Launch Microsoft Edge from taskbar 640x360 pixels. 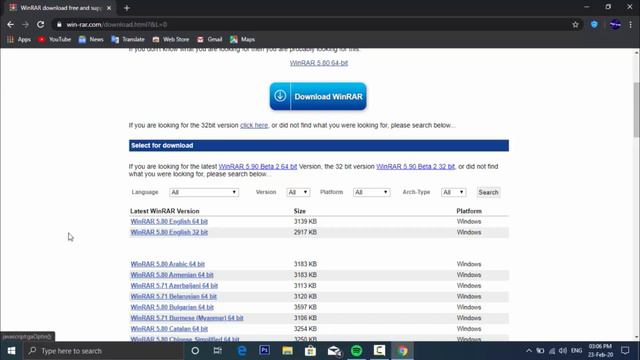point(242,351)
